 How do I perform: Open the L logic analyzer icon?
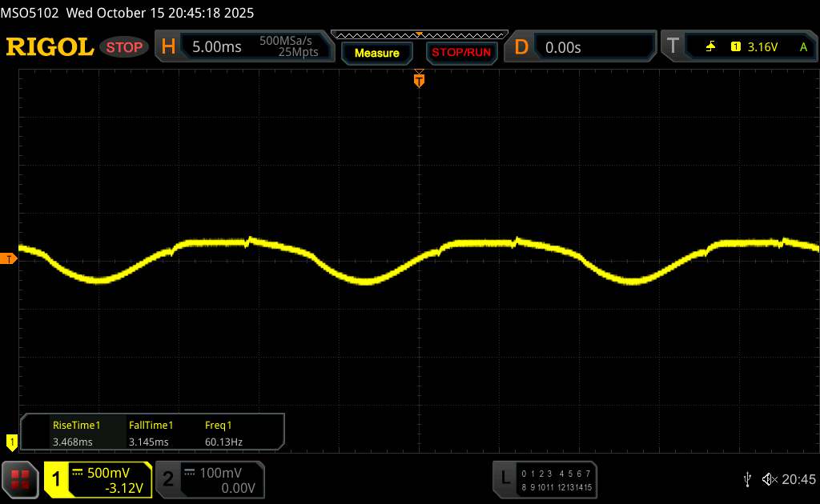(505, 478)
